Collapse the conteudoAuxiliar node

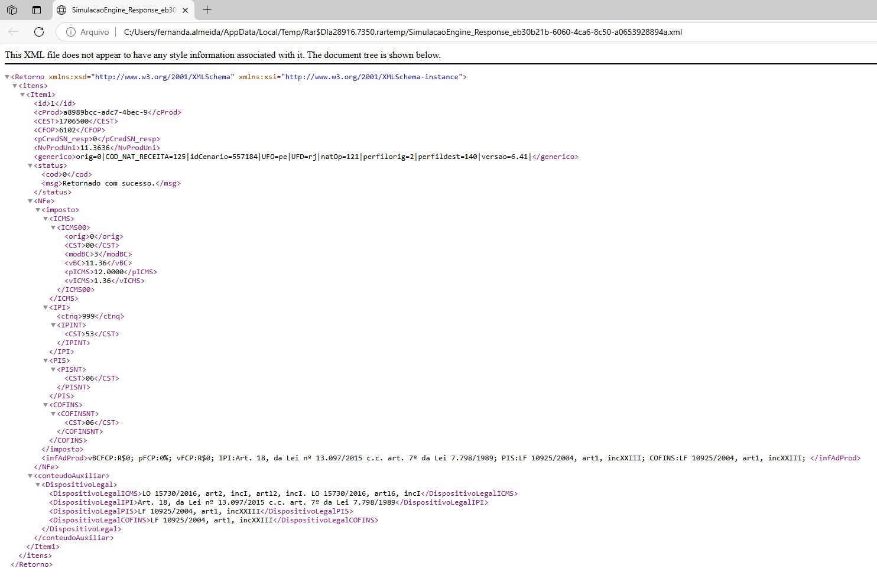tap(30, 476)
